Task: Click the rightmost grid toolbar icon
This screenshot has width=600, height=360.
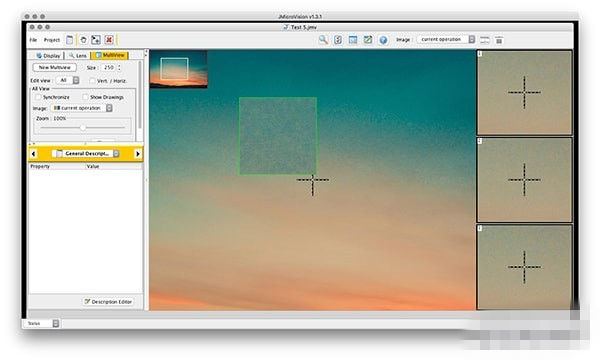Action: [499, 40]
